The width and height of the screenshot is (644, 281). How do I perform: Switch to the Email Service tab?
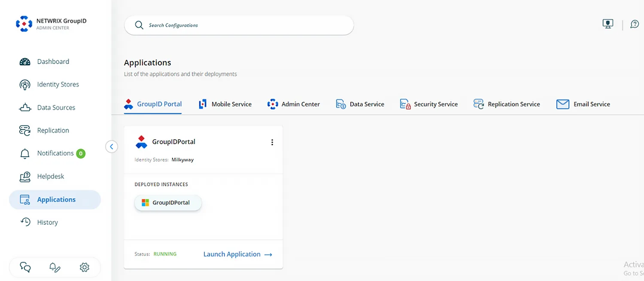(583, 104)
